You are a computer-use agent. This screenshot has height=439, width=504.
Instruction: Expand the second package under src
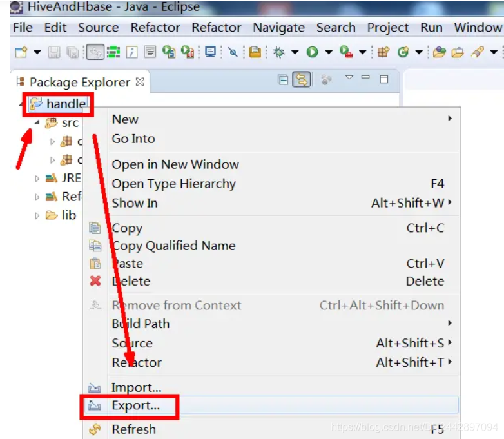tap(52, 160)
